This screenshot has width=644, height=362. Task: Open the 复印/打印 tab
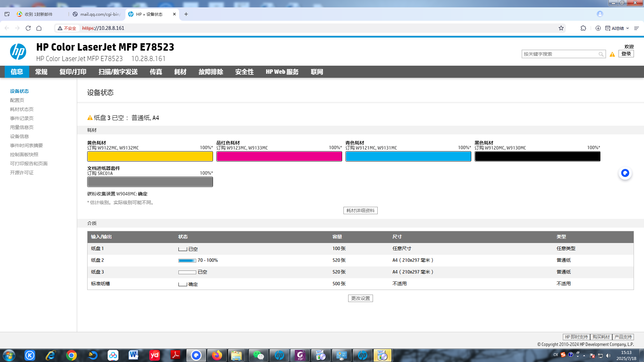coord(73,72)
